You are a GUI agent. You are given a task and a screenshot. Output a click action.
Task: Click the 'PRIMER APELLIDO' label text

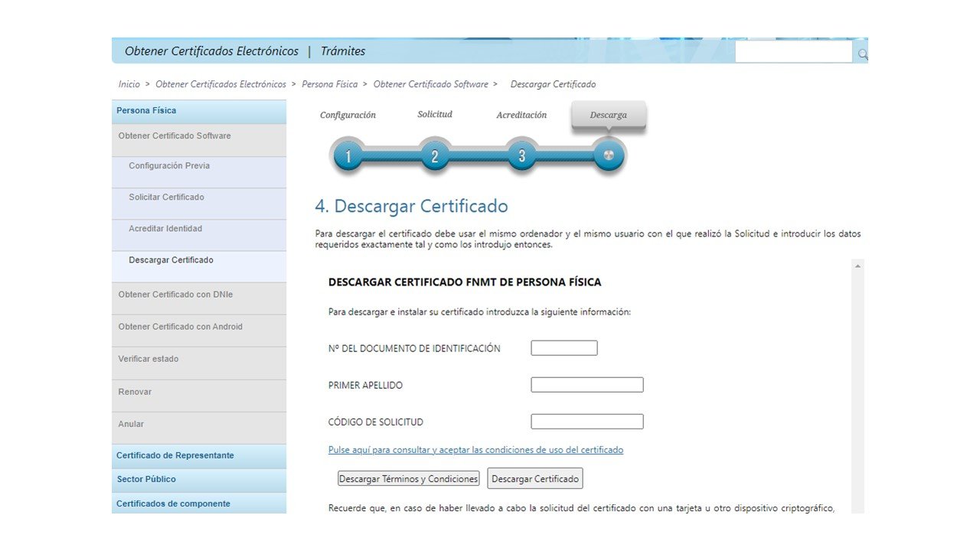(x=365, y=386)
